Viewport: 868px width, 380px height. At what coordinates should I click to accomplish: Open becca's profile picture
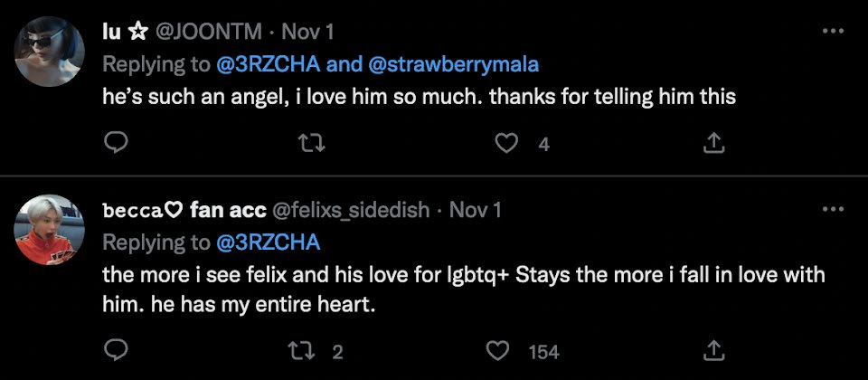pyautogui.click(x=51, y=230)
